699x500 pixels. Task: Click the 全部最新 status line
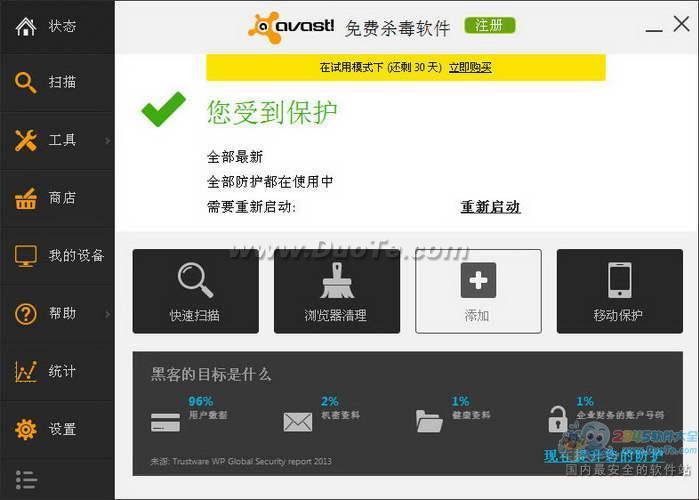coord(235,157)
